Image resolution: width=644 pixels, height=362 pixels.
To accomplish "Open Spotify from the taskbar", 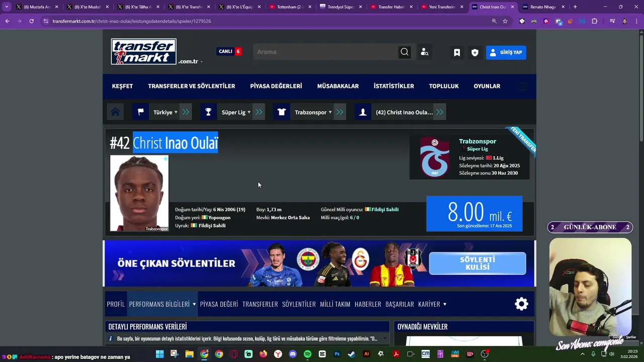I will coord(307,354).
